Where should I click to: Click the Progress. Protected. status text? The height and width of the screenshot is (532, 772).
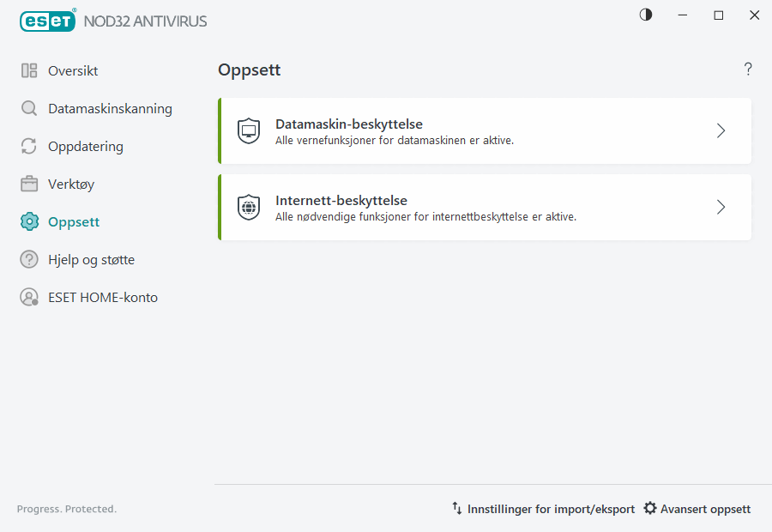point(66,508)
